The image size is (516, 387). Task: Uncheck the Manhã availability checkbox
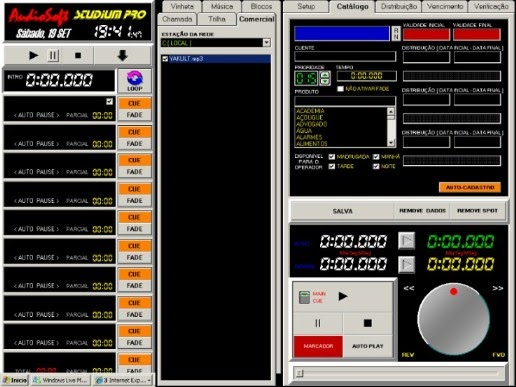[376, 157]
